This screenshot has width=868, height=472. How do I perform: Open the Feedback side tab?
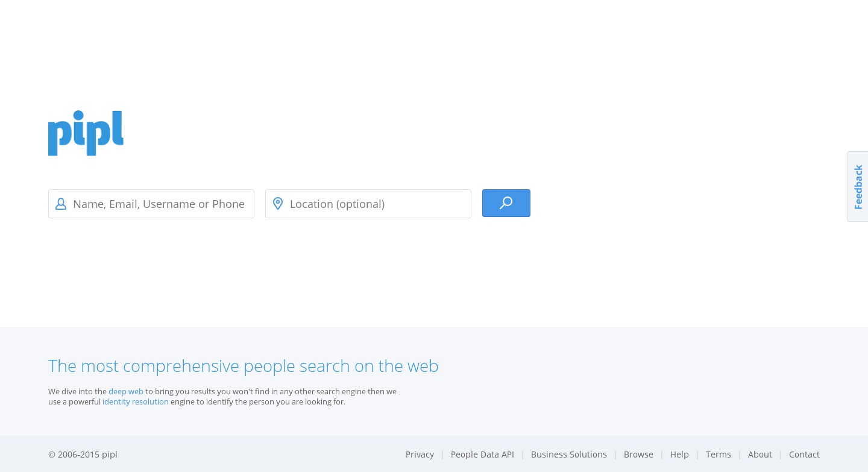(x=858, y=187)
